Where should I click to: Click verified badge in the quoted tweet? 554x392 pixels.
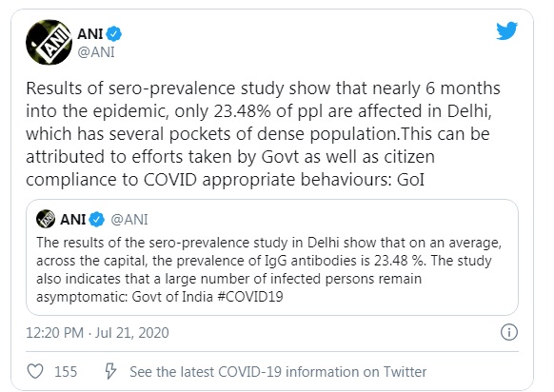[x=96, y=219]
